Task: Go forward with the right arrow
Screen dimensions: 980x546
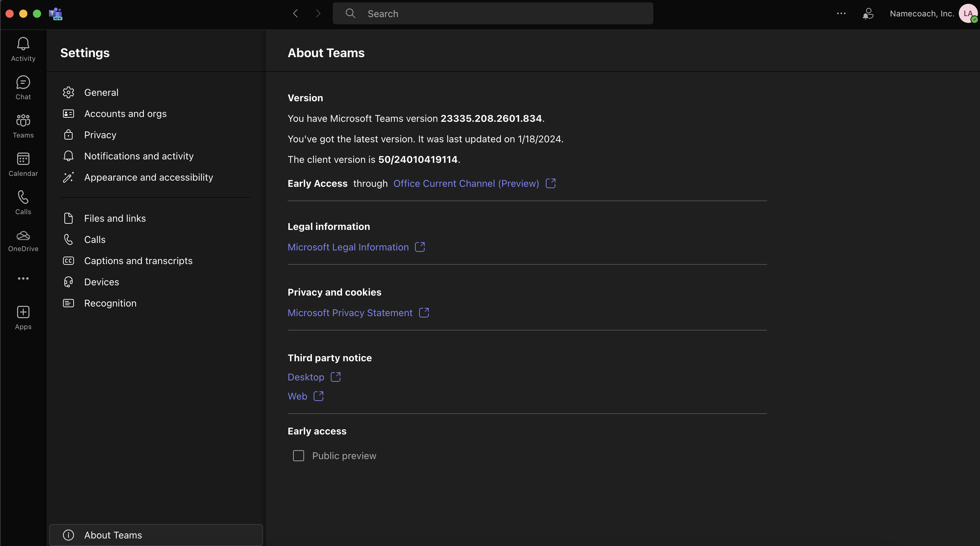Action: click(x=318, y=14)
